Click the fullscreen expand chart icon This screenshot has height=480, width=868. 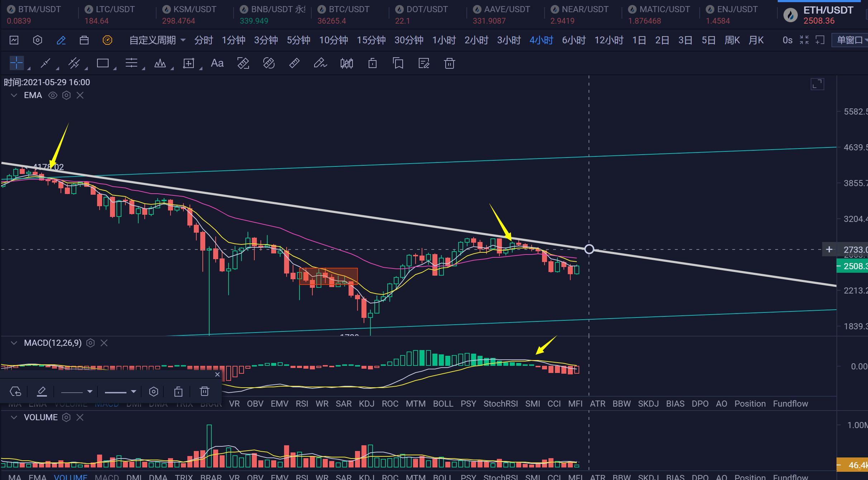pyautogui.click(x=817, y=84)
